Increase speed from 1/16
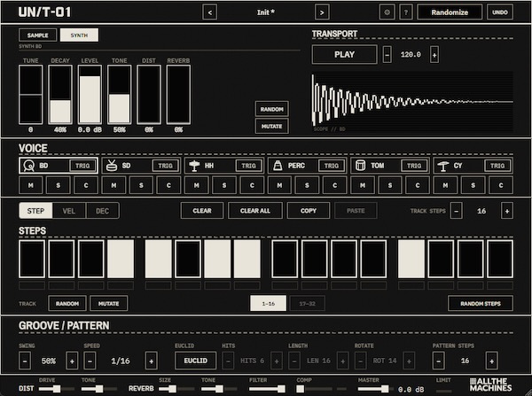 click(152, 361)
